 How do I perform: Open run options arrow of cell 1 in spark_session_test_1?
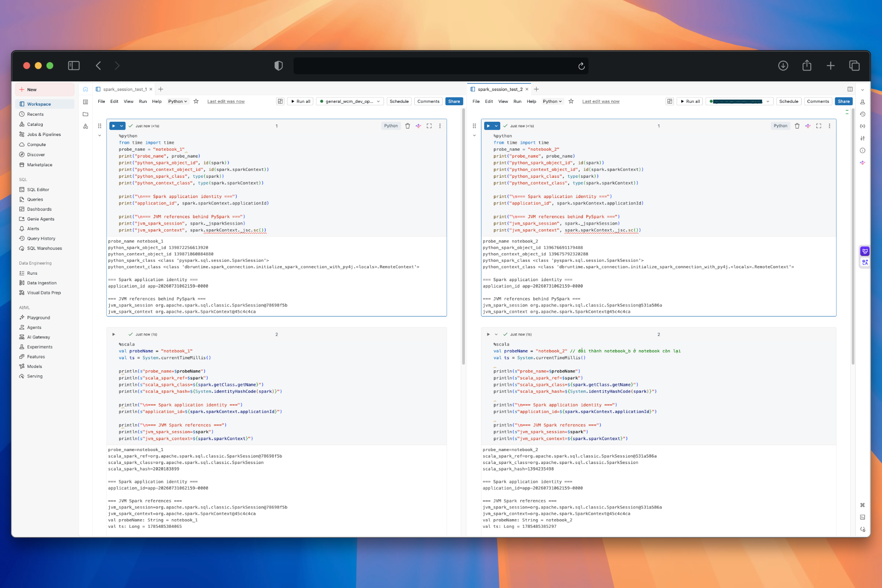coord(122,126)
